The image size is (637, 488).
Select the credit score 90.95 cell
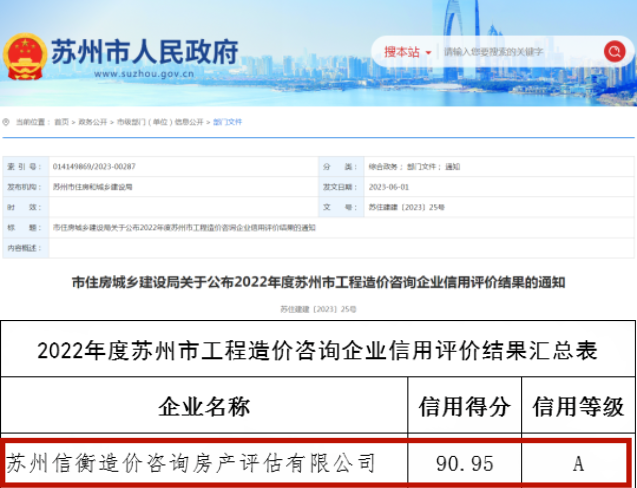[x=465, y=463]
